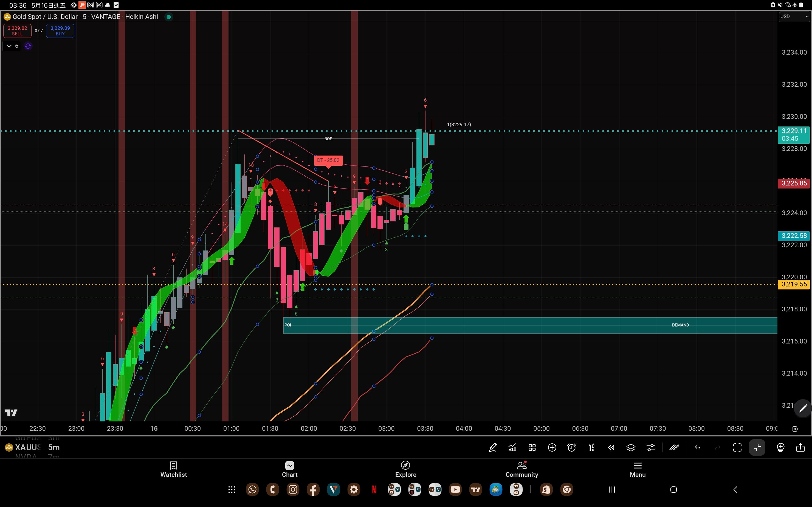Tap the fullscreen corners icon

737,448
